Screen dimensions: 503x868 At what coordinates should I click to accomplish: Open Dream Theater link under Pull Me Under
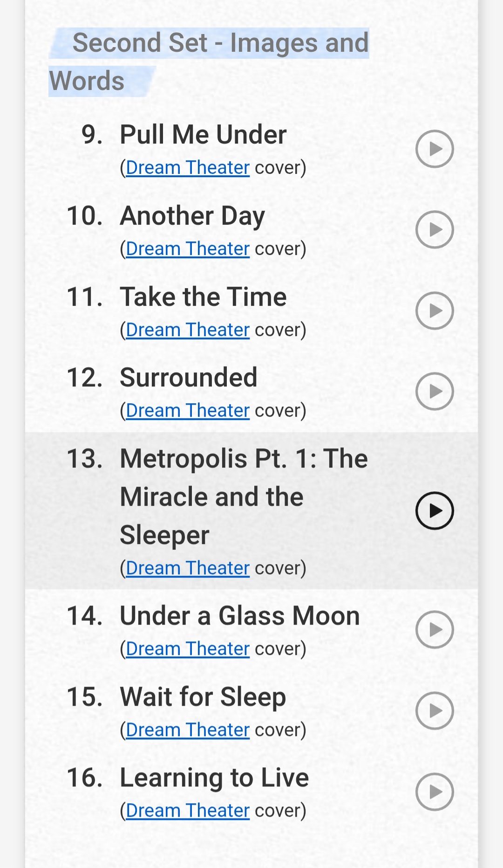click(x=188, y=168)
